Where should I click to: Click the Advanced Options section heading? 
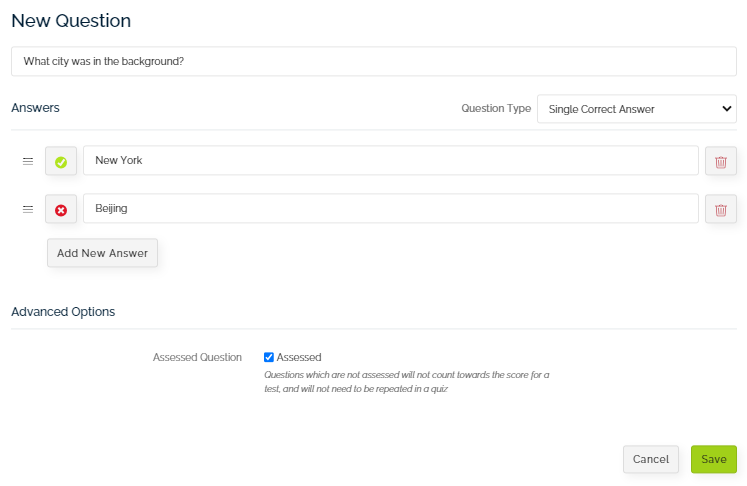[63, 312]
